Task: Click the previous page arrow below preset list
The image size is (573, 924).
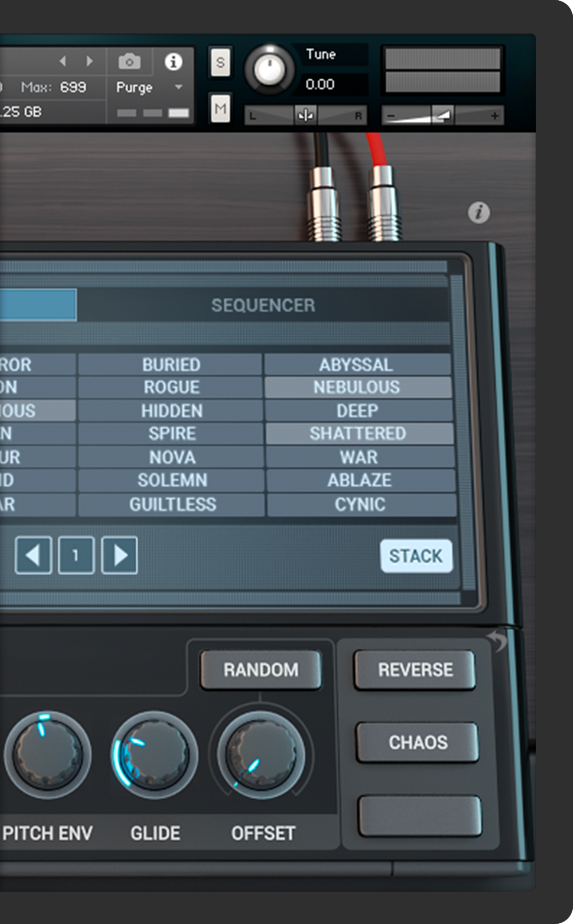Action: [33, 555]
